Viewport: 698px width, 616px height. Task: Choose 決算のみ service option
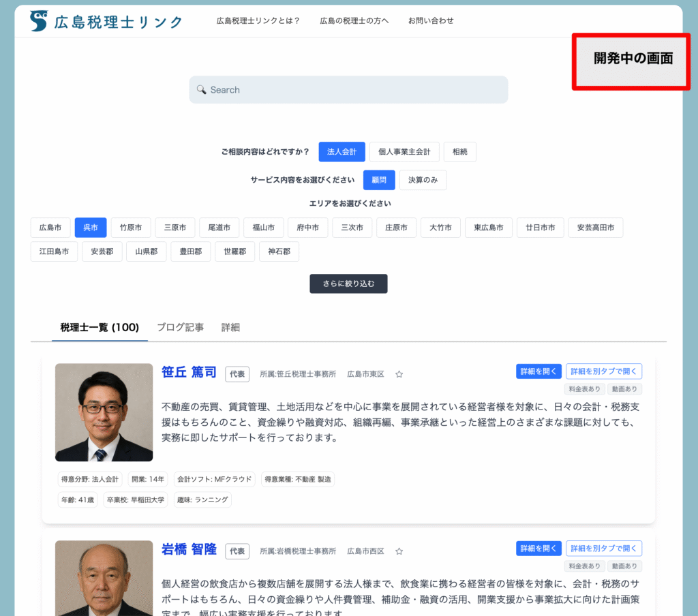tap(423, 180)
